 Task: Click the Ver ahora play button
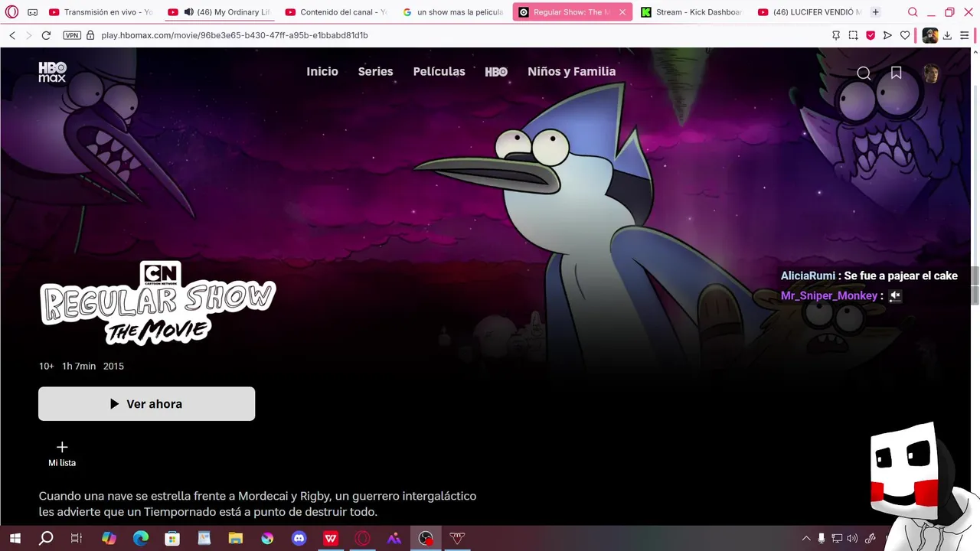click(146, 403)
